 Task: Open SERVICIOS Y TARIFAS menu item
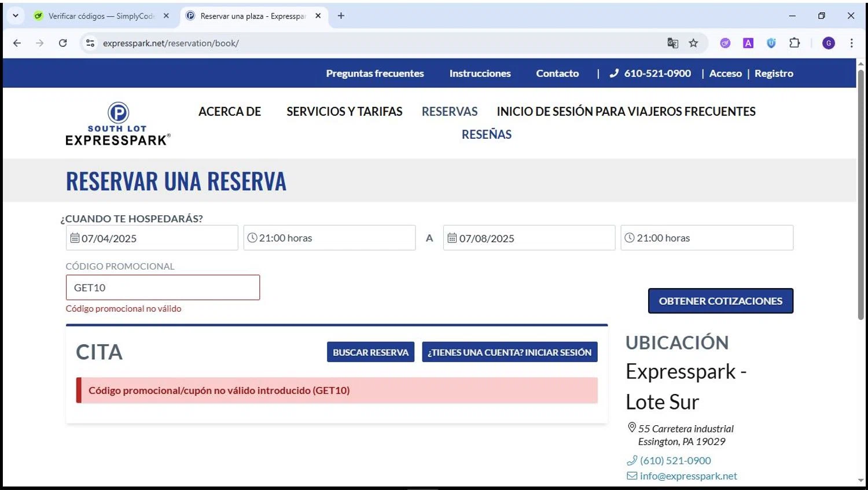(344, 112)
